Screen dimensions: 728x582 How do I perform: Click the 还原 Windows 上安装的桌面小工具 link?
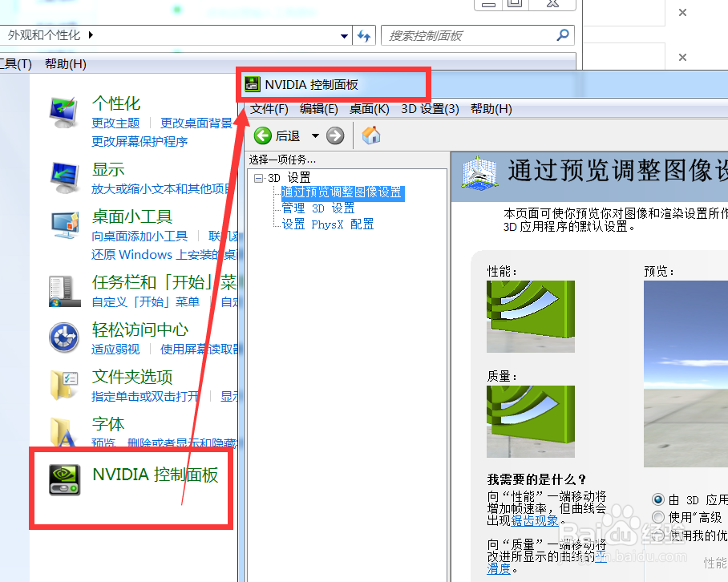(x=164, y=254)
